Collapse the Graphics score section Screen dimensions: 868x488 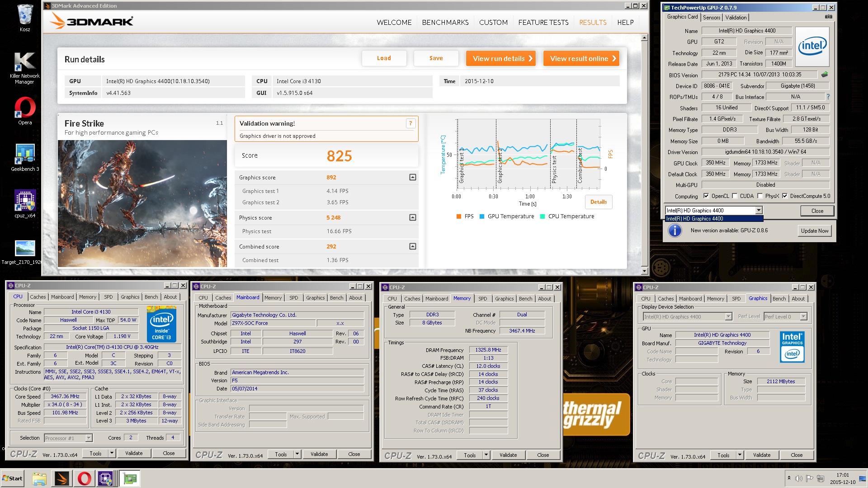[x=412, y=177]
